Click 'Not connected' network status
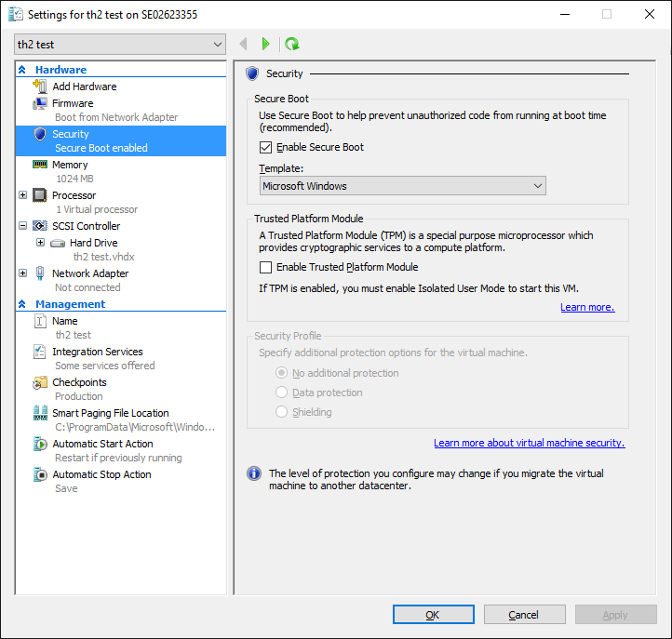Viewport: 672px width, 639px height. click(87, 287)
